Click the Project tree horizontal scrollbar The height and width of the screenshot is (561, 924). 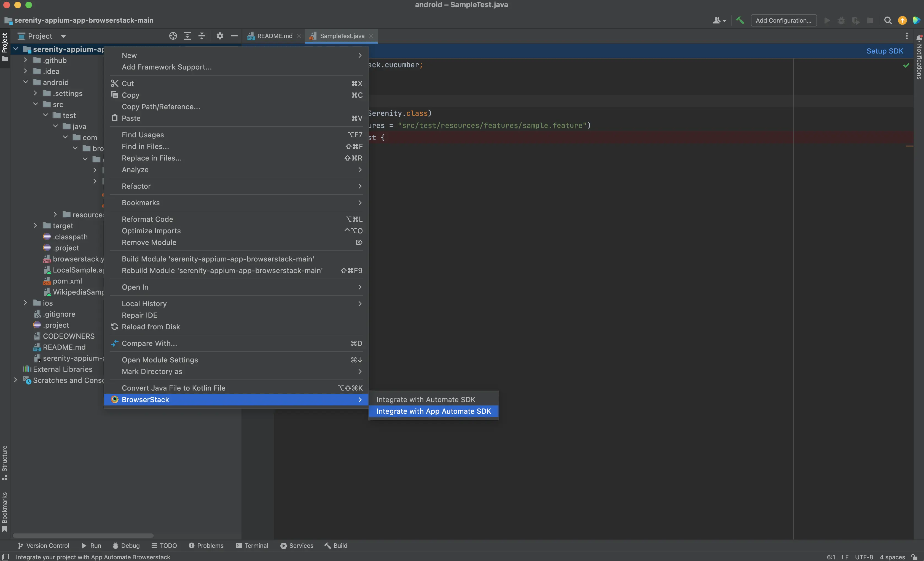(x=83, y=535)
